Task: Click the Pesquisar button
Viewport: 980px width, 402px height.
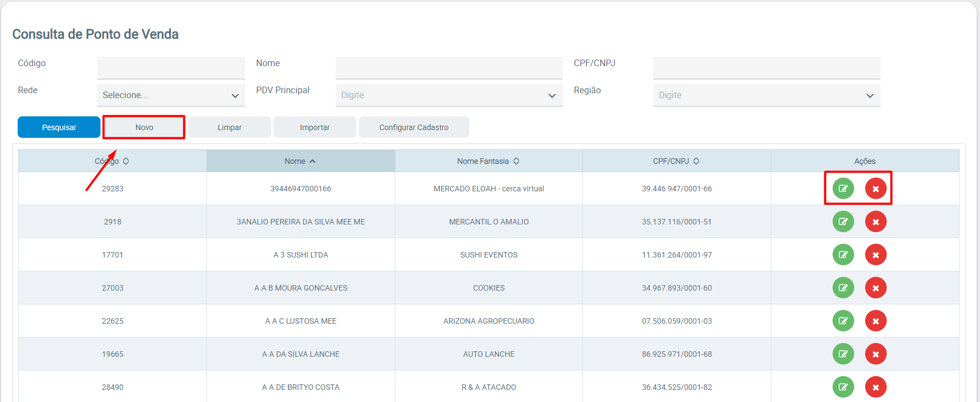Action: (59, 127)
